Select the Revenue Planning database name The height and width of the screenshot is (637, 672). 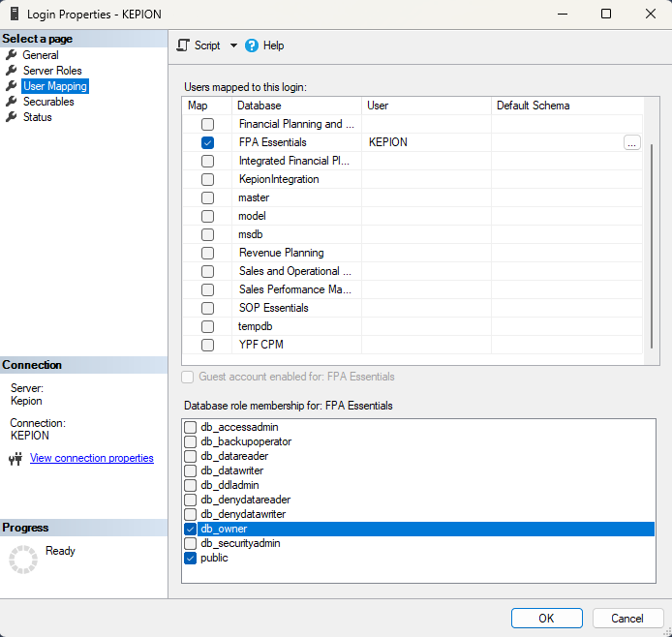pyautogui.click(x=281, y=253)
